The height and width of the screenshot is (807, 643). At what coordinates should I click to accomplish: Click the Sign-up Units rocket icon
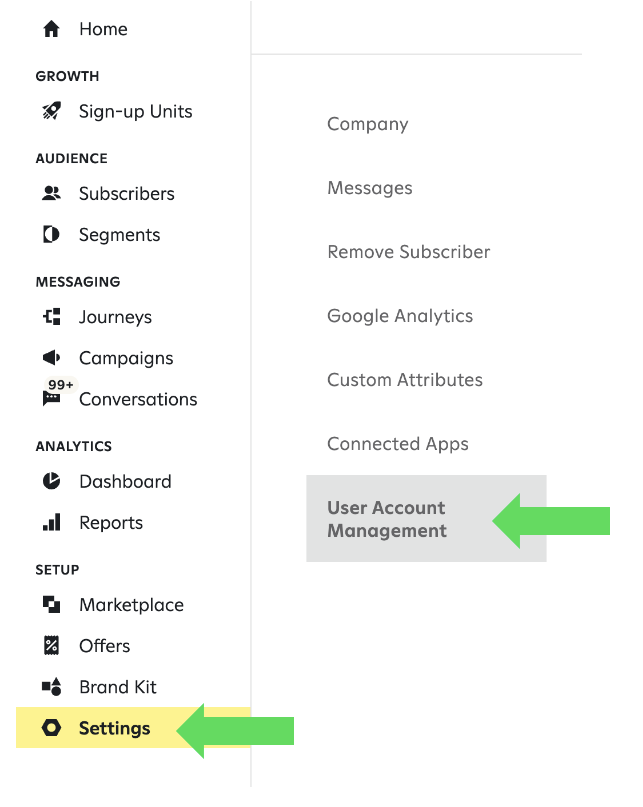click(x=51, y=111)
